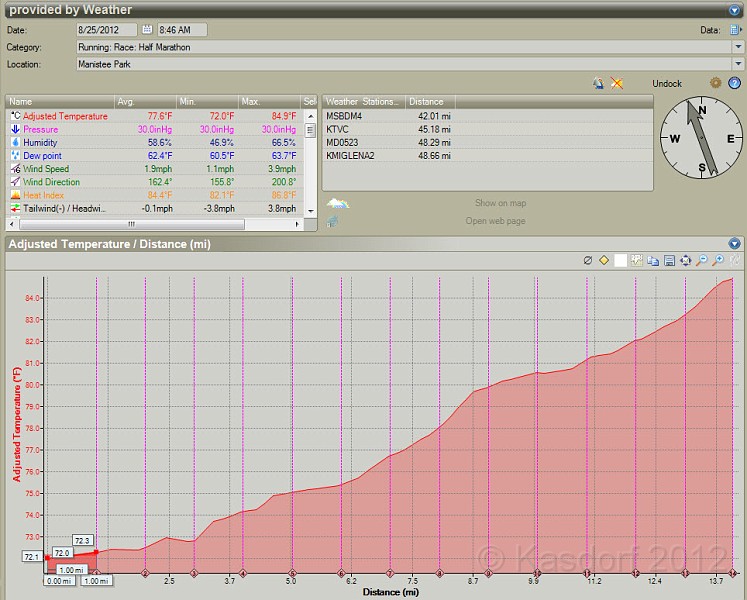Click the Location field showing Manistee Park
Viewport: 747px width, 600px height.
(400, 64)
